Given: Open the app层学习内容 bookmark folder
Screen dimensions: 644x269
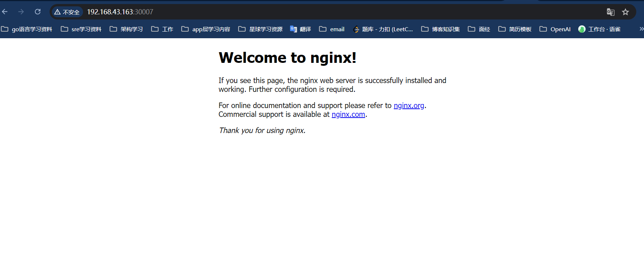Looking at the screenshot, I should pos(206,29).
